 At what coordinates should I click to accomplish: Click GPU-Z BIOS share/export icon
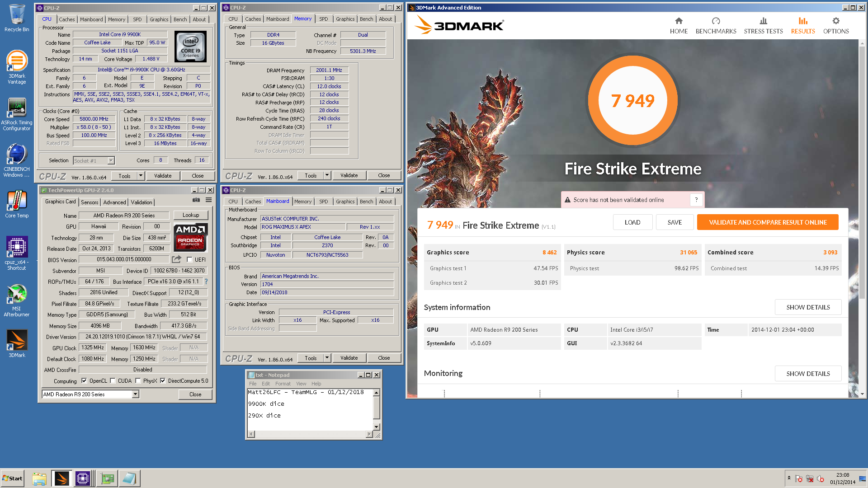click(176, 259)
